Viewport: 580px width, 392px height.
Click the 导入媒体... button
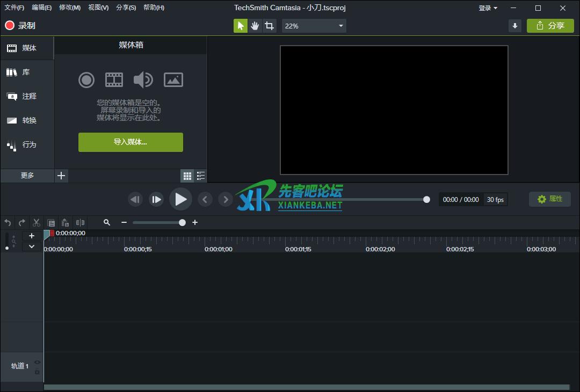[x=130, y=142]
